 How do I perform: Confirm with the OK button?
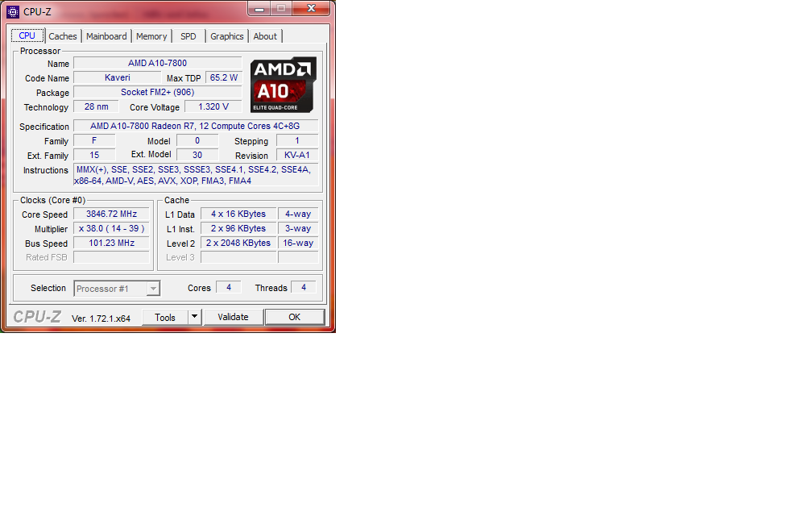point(295,317)
